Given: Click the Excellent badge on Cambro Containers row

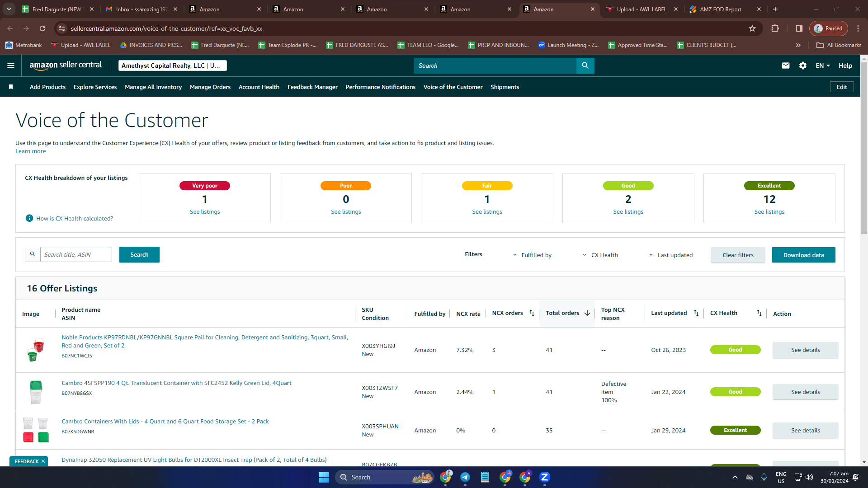Looking at the screenshot, I should (x=735, y=430).
